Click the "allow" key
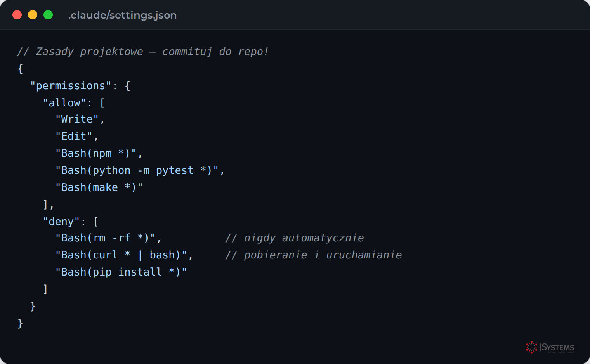The height and width of the screenshot is (364, 590). tap(64, 103)
